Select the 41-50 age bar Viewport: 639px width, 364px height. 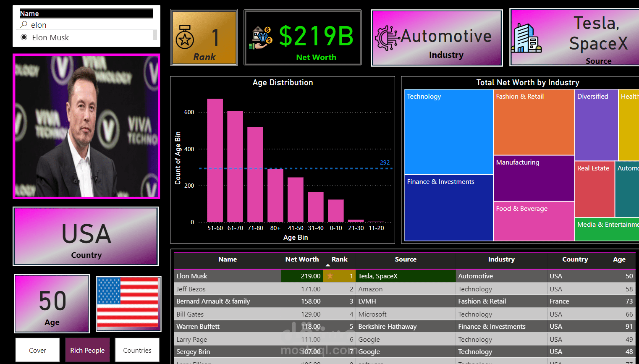pyautogui.click(x=296, y=199)
